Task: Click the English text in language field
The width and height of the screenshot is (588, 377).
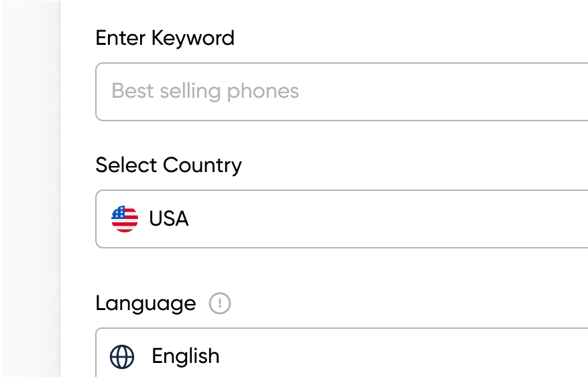Action: [x=186, y=356]
